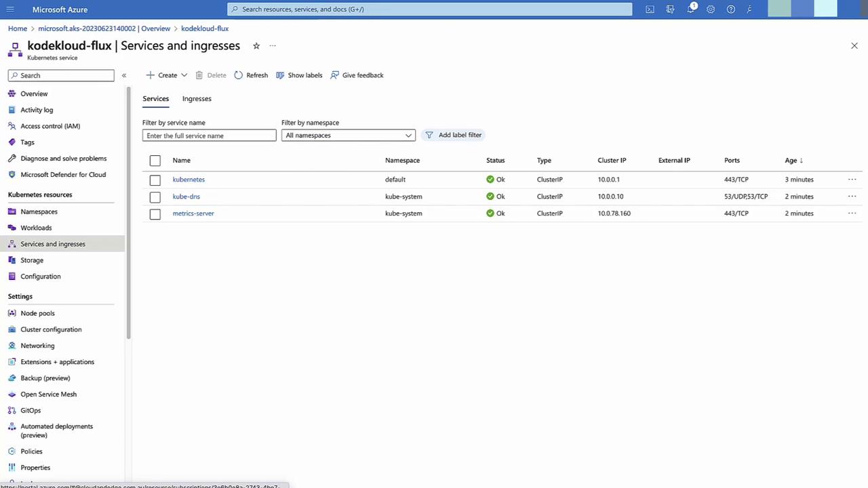Open the feedback icon in the top bar
This screenshot has height=488, width=868.
point(750,9)
